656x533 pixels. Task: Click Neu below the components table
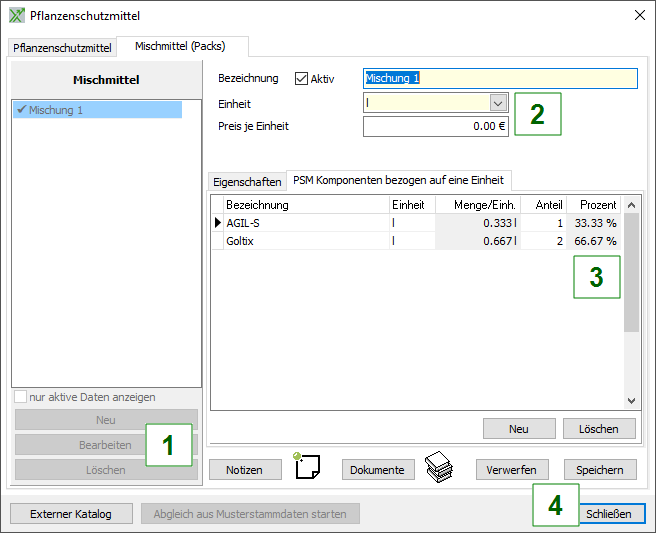(x=518, y=429)
